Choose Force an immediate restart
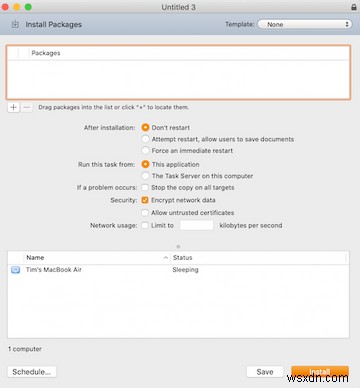The width and height of the screenshot is (360, 388). tap(145, 150)
